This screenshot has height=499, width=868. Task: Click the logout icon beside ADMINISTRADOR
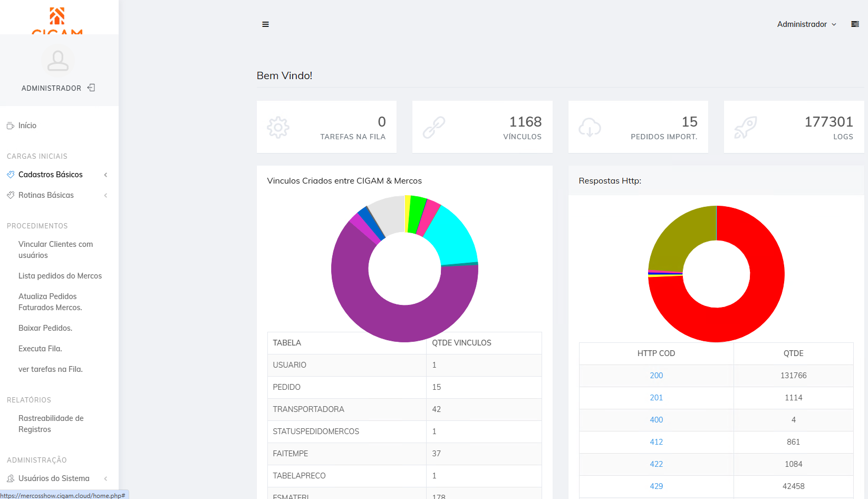91,88
